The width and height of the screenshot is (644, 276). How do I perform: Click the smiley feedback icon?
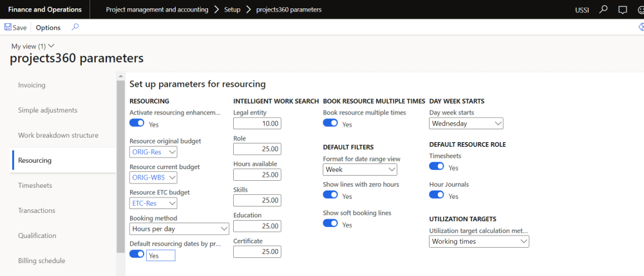point(641,10)
